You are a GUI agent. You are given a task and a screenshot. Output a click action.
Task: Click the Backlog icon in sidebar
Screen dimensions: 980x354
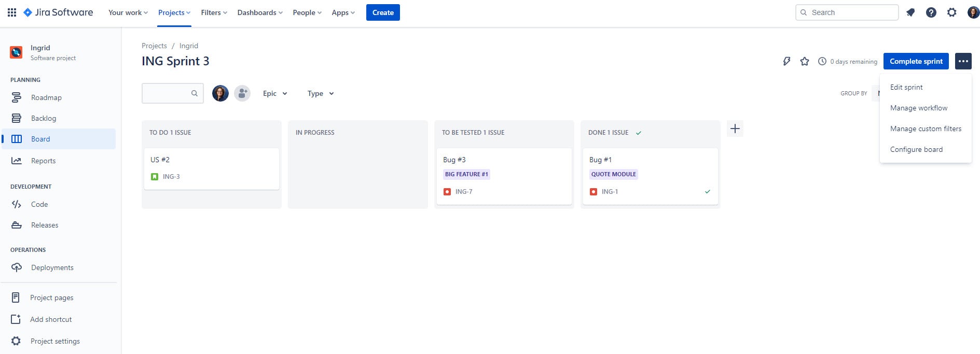click(x=17, y=118)
